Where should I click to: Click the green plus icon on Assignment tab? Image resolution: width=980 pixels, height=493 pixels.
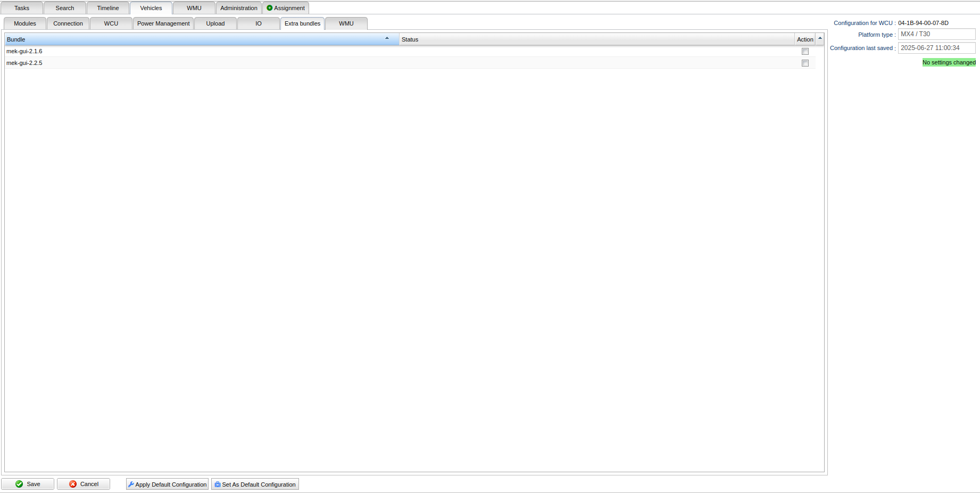pos(270,8)
